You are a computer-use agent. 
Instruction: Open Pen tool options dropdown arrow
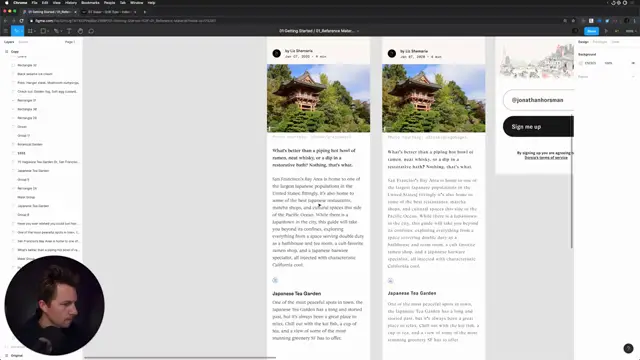tap(61, 31)
